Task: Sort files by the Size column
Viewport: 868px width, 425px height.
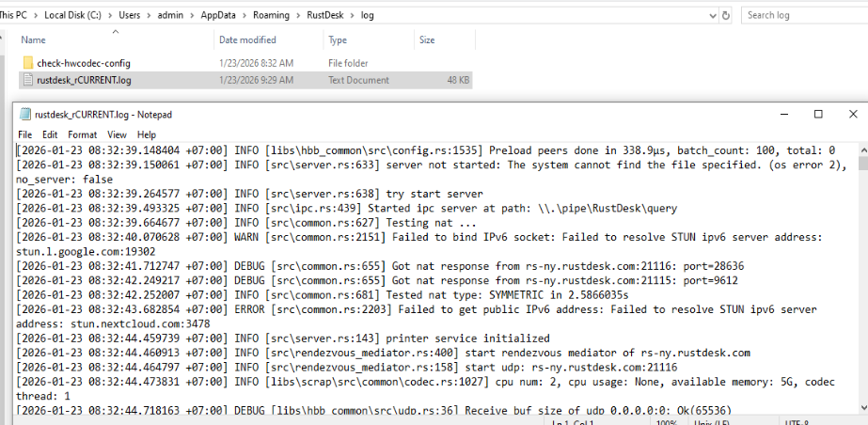Action: tap(427, 39)
